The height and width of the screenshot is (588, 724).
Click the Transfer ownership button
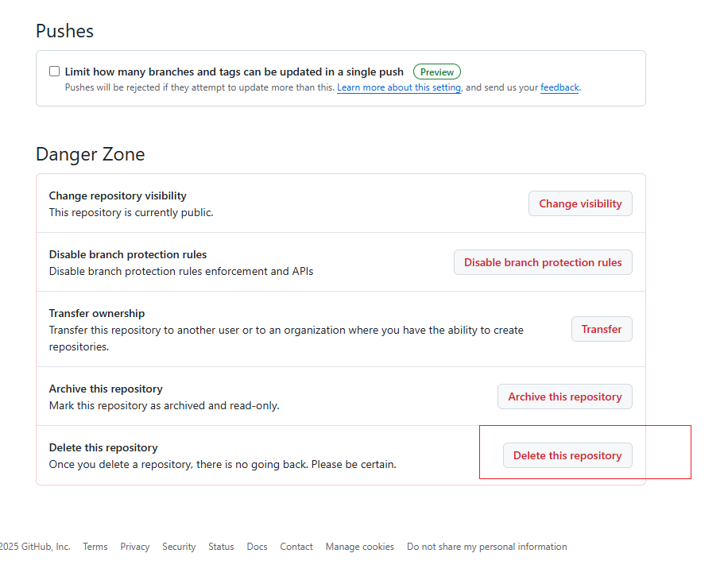(601, 329)
